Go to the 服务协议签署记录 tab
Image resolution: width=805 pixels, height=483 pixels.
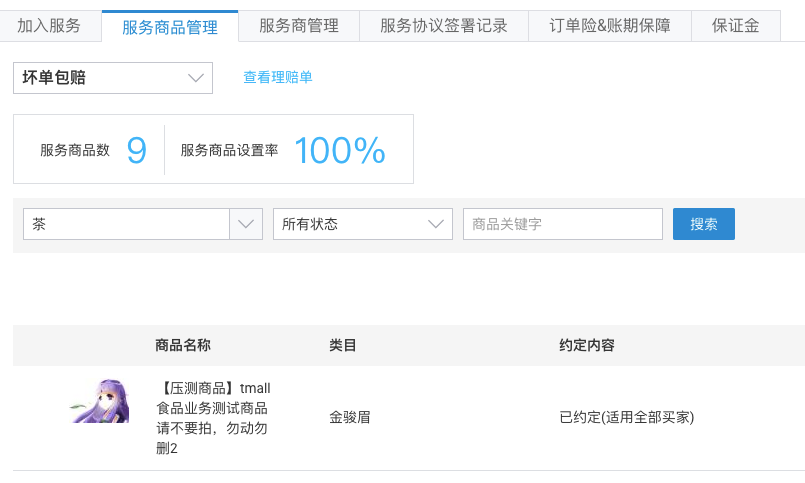click(443, 26)
